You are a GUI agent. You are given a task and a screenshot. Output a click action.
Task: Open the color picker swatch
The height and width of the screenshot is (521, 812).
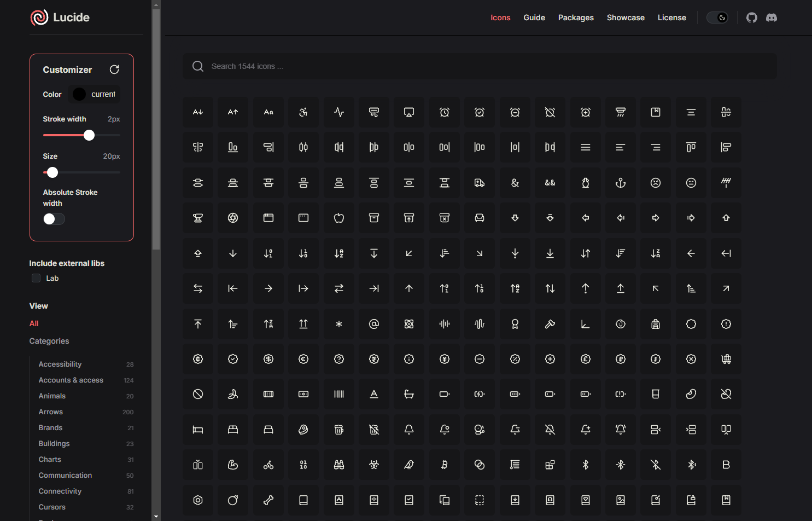click(79, 94)
